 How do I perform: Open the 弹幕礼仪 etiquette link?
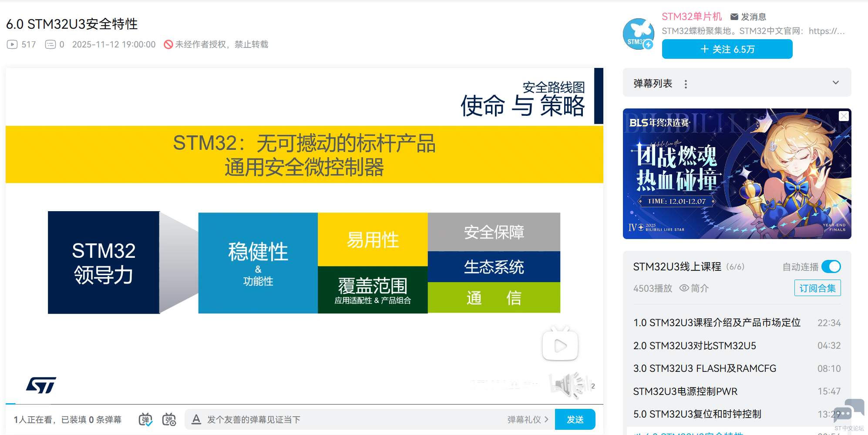(x=528, y=419)
